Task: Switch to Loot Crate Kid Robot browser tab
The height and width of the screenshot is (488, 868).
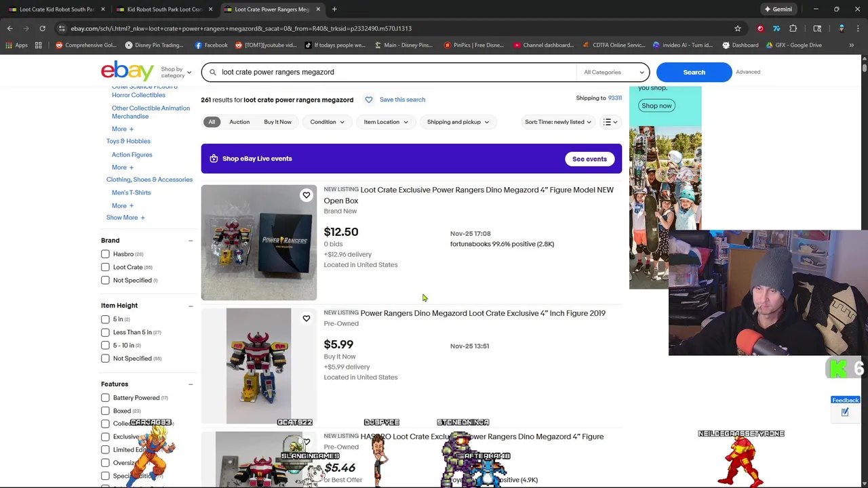Action: (56, 9)
